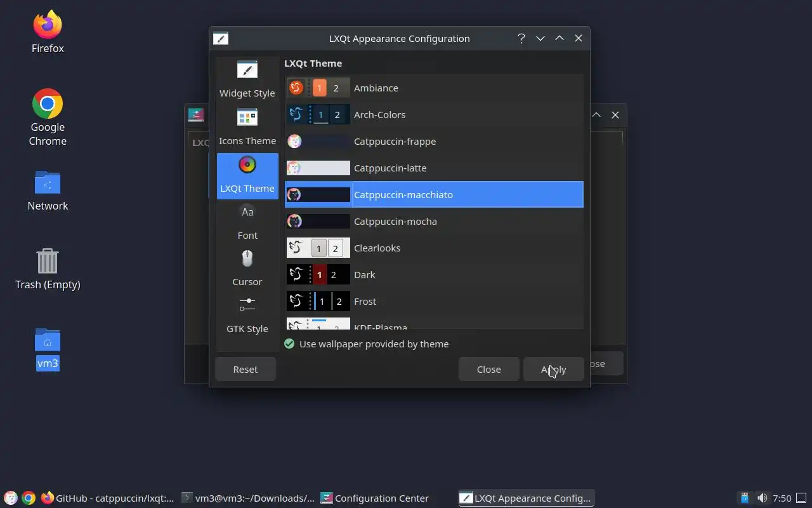Click the Clearlooks theme preview thumbnail
The image size is (812, 508).
click(318, 248)
